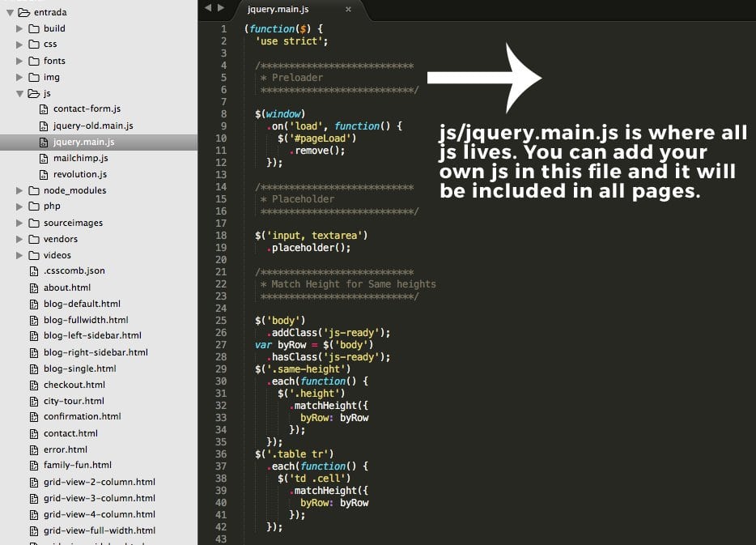Open jquery-old.main.js file
Image resolution: width=756 pixels, height=545 pixels.
coord(93,126)
